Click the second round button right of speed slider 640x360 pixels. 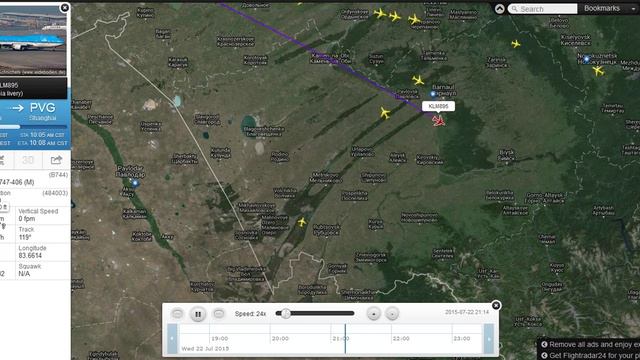392,313
